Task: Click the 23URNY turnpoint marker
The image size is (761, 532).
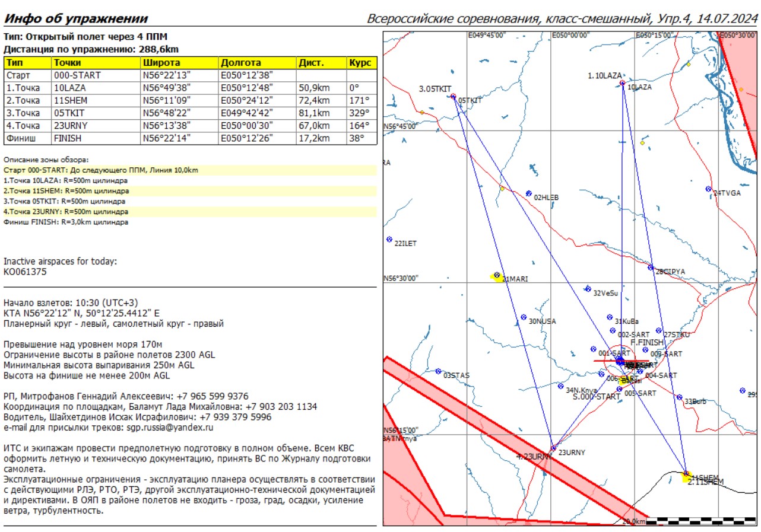Action: [553, 448]
